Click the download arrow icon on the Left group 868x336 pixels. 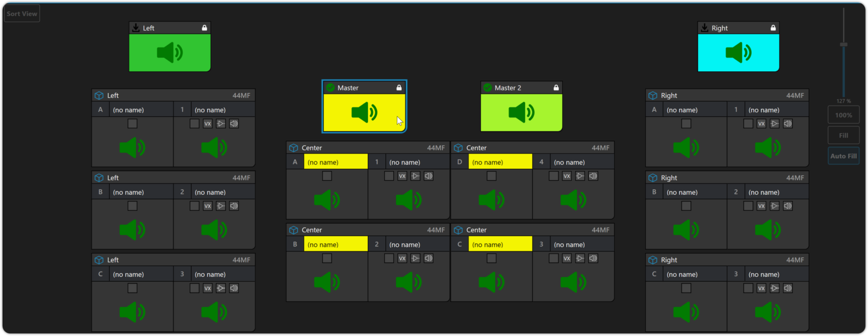(x=136, y=28)
